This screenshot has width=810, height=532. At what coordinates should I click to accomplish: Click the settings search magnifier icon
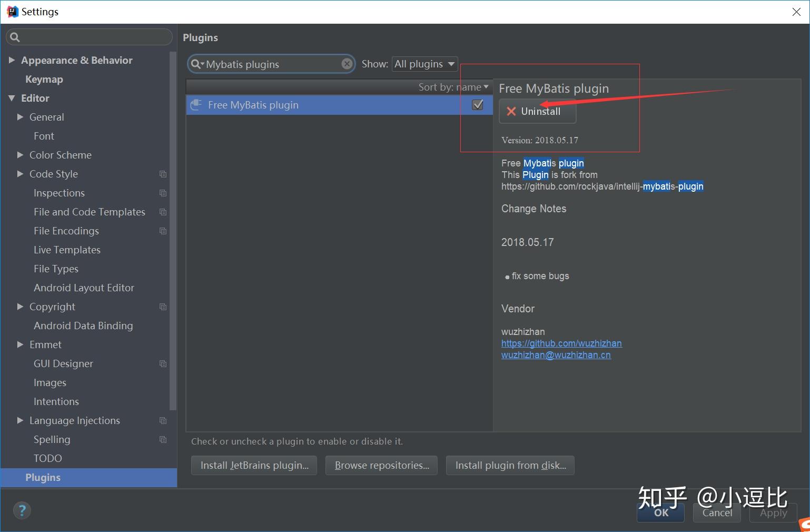click(x=15, y=37)
